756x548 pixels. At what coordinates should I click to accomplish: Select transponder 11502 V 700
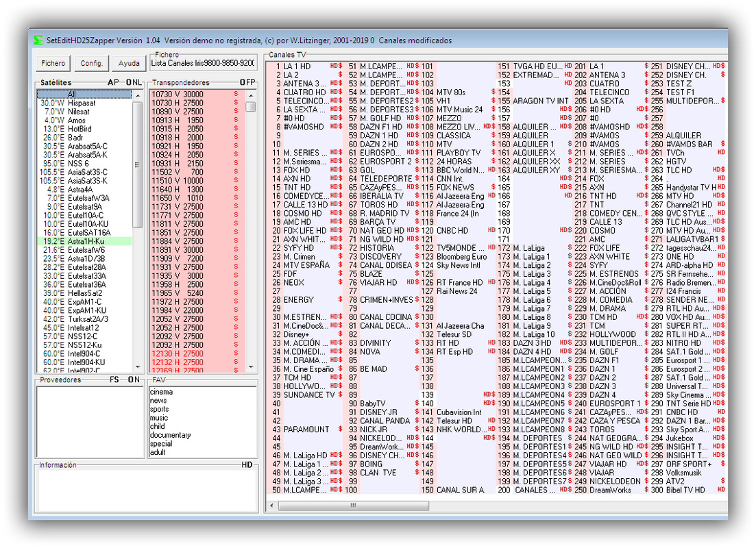tap(197, 172)
